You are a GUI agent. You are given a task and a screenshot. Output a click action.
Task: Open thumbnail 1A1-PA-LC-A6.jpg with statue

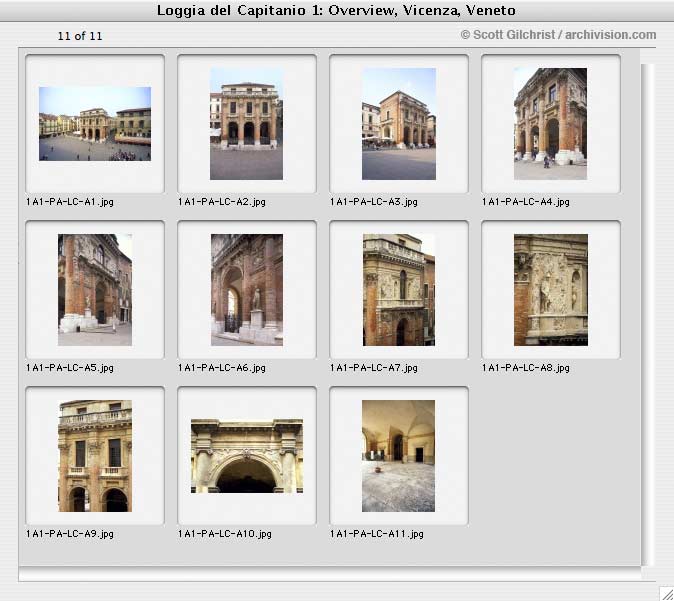pyautogui.click(x=247, y=290)
